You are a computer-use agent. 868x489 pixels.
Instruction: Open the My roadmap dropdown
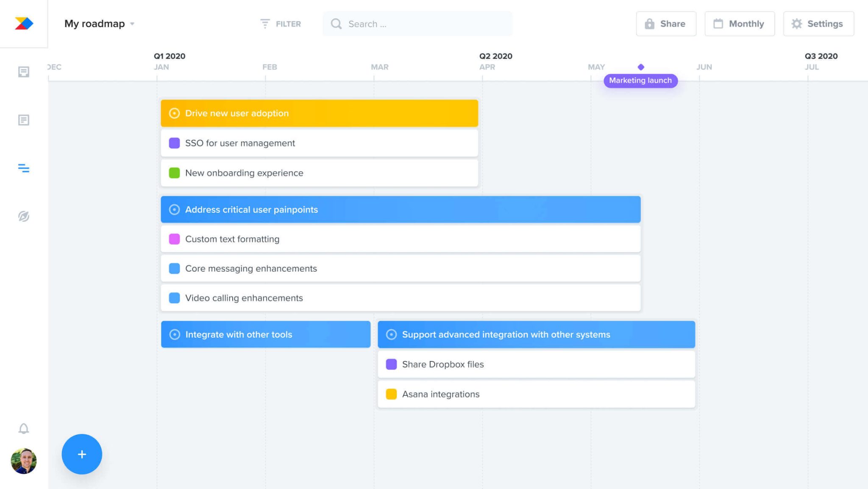pyautogui.click(x=99, y=24)
